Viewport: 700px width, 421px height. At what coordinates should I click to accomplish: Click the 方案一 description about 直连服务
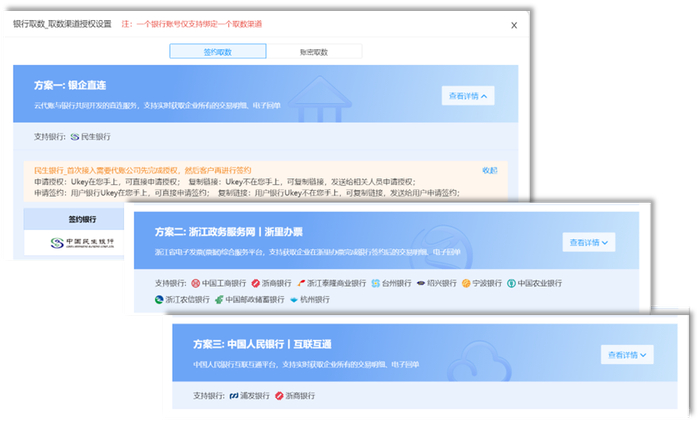(x=157, y=106)
